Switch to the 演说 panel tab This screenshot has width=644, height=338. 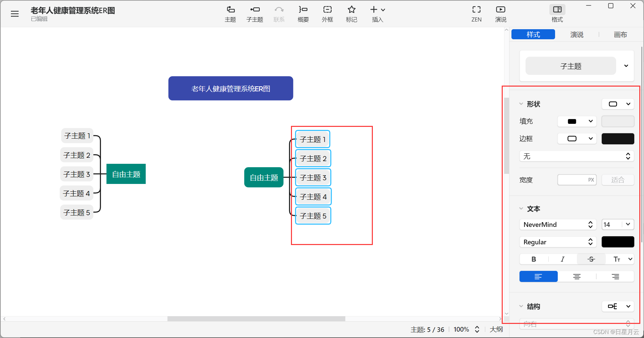click(x=577, y=35)
